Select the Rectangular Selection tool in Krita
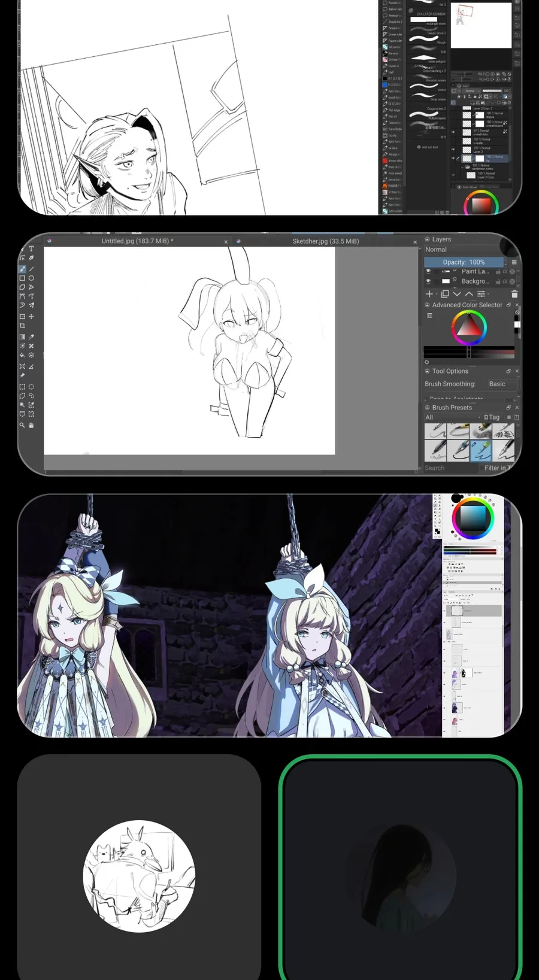 [x=22, y=387]
